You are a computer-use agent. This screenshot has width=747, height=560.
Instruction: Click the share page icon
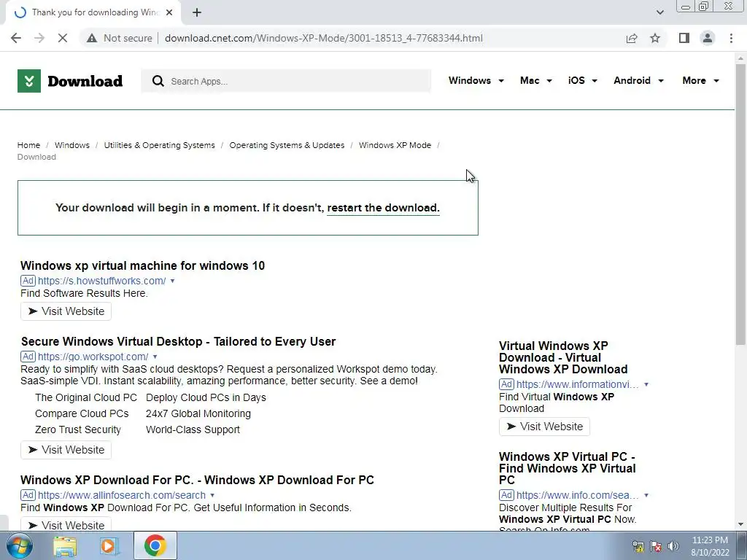[x=632, y=38]
